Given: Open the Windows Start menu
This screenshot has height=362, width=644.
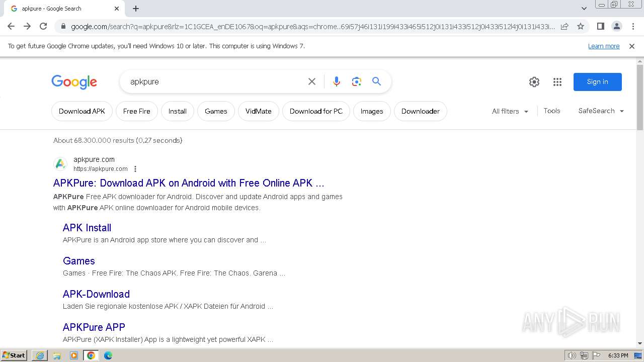Looking at the screenshot, I should pos(14,355).
